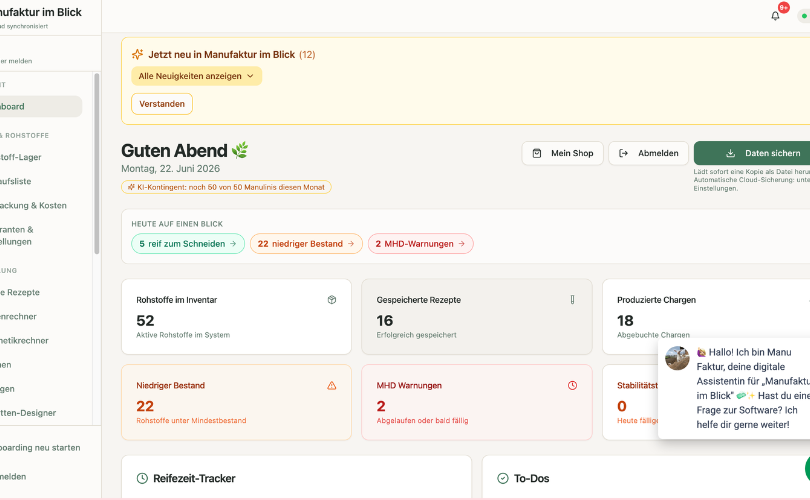
Task: Open the Niedriger Bestand card showing 22
Action: (236, 402)
